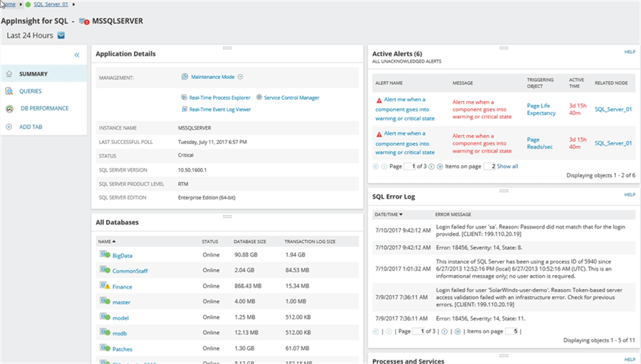This screenshot has height=364, width=641.
Task: Click the Page Life Expectancy triggering object
Action: pos(541,110)
